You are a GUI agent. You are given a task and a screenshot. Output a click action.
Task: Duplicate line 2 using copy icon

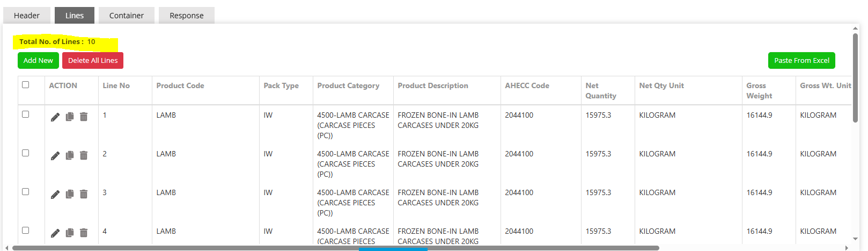pos(70,155)
